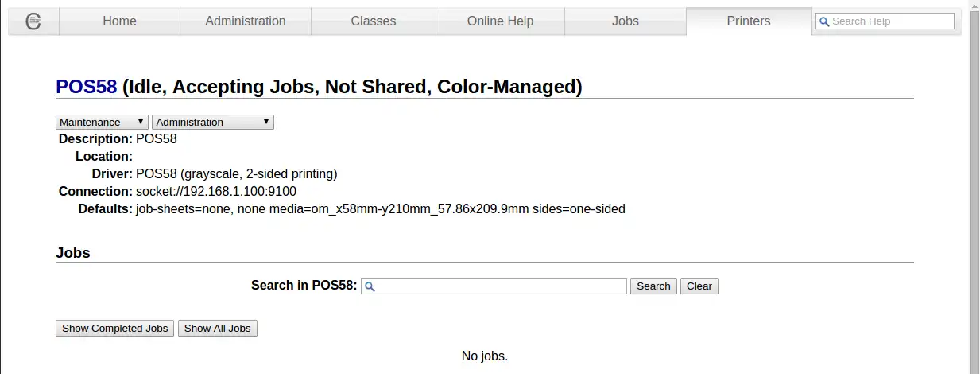This screenshot has width=980, height=374.
Task: Open the Maintenance dropdown
Action: (102, 122)
